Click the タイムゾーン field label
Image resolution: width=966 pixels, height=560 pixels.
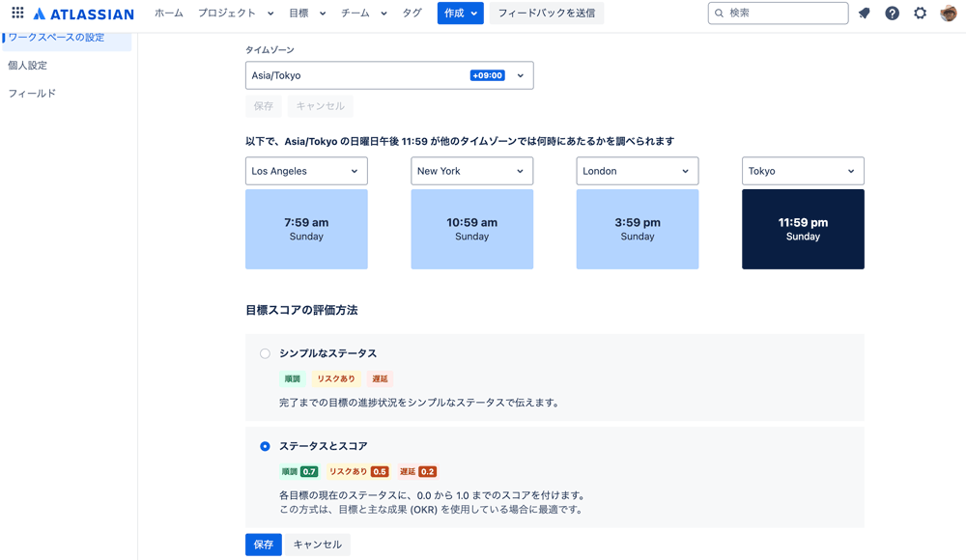(270, 50)
